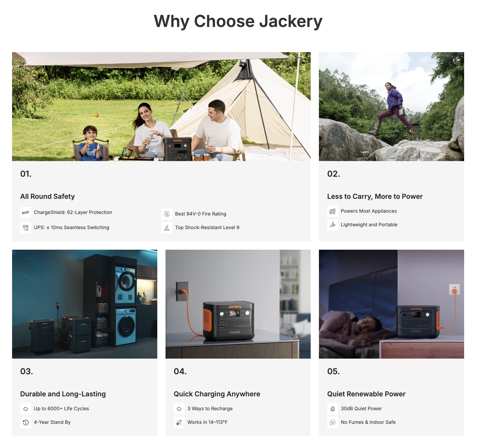This screenshot has width=478, height=448.
Task: Click the temperature range snowflake-sun icon
Action: [179, 422]
